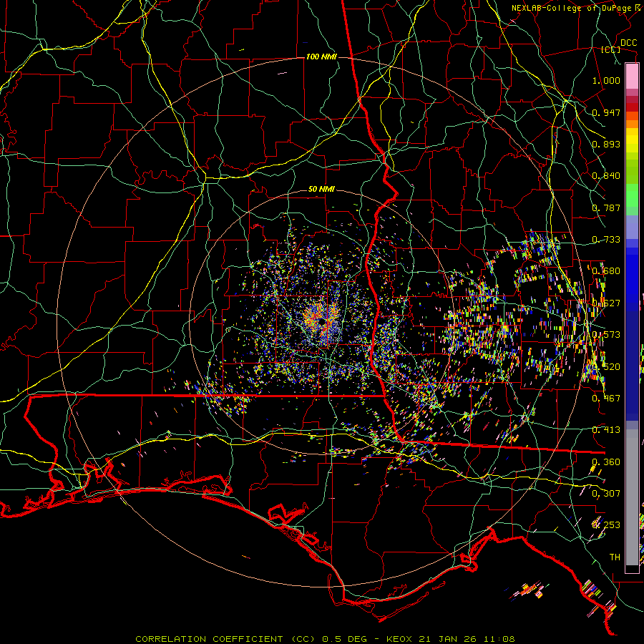Select the 0.840 legend value
Viewport: 644px width, 644px height.
pos(606,176)
